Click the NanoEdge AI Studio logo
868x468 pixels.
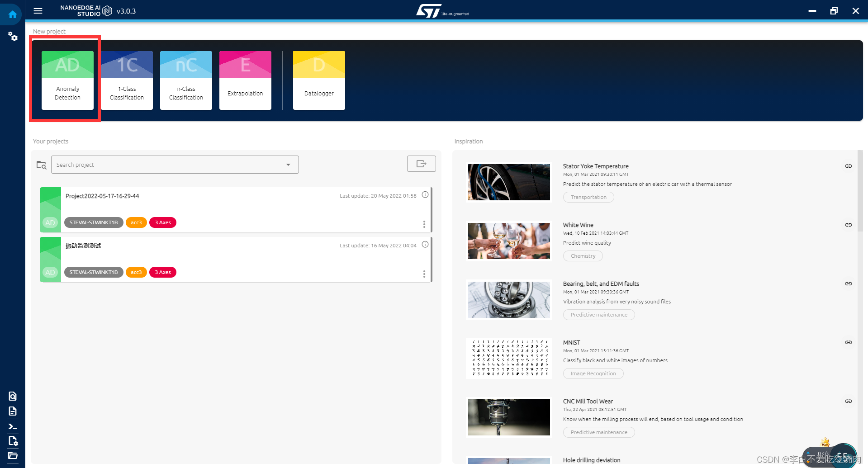(x=86, y=11)
